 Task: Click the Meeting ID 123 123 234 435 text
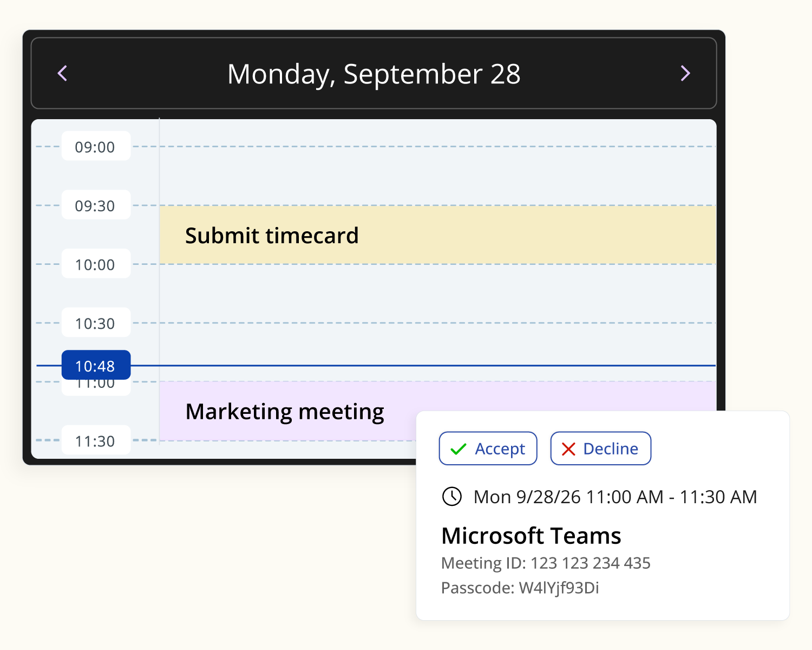coord(546,563)
